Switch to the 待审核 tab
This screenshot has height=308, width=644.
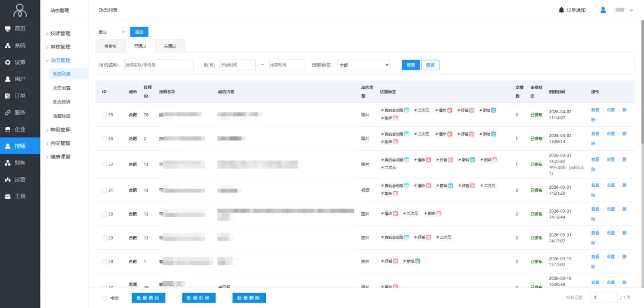pyautogui.click(x=110, y=46)
